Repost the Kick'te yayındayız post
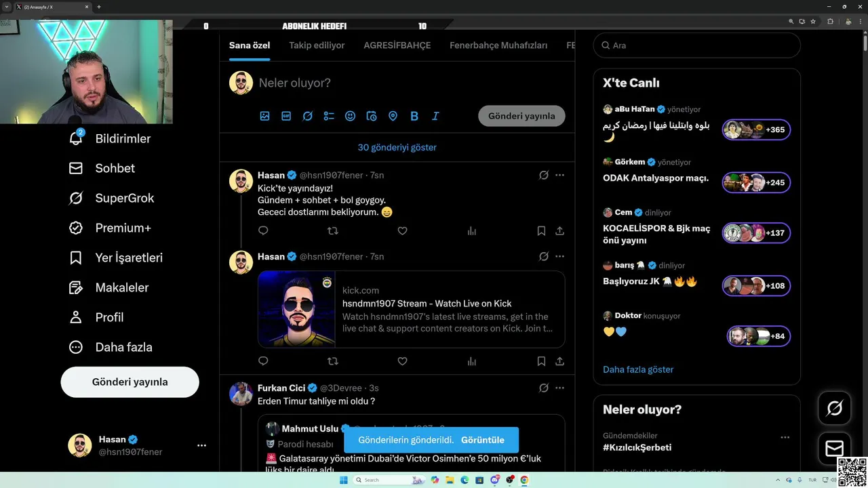Screen dimensions: 868x488 click(x=332, y=230)
